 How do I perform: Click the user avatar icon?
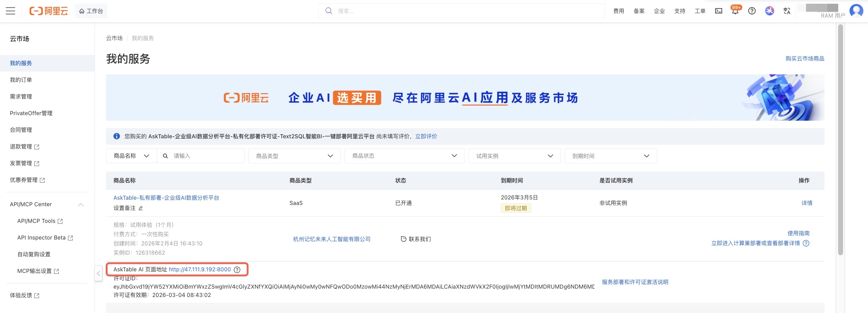click(x=856, y=11)
